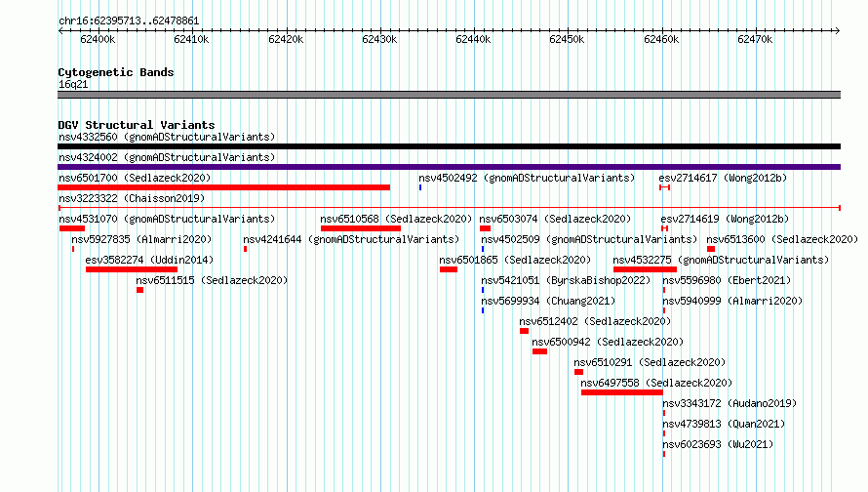Click esv3582274 Uddin2014 label
The height and width of the screenshot is (492, 868).
click(149, 260)
